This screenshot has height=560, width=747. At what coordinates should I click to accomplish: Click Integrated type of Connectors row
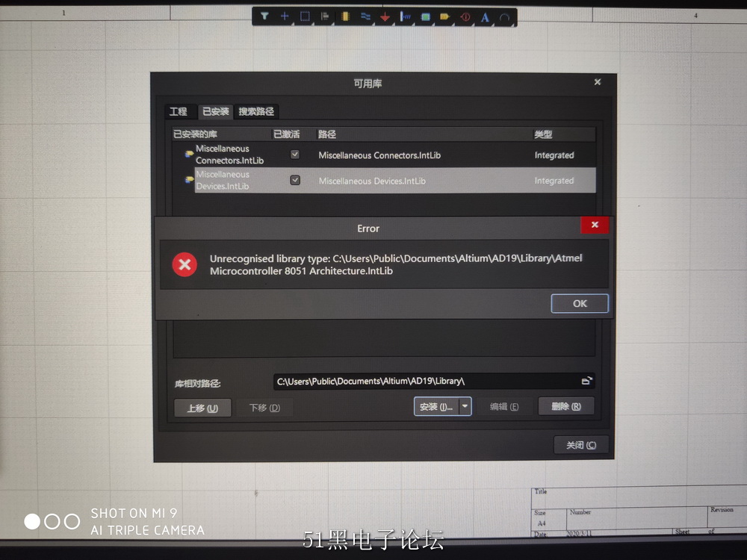click(x=554, y=155)
